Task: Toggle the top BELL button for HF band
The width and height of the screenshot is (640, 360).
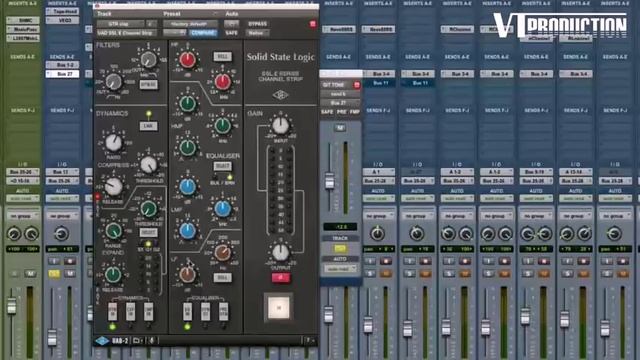Action: pos(222,56)
